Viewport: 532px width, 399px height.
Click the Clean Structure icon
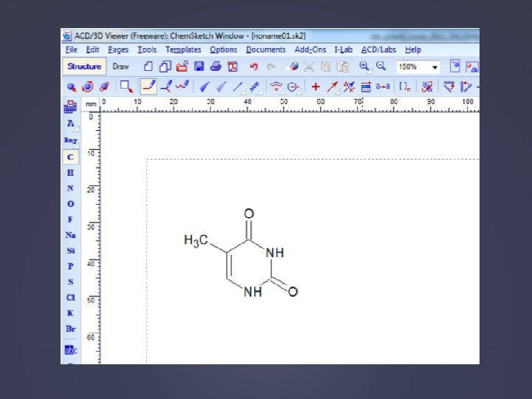coord(427,87)
